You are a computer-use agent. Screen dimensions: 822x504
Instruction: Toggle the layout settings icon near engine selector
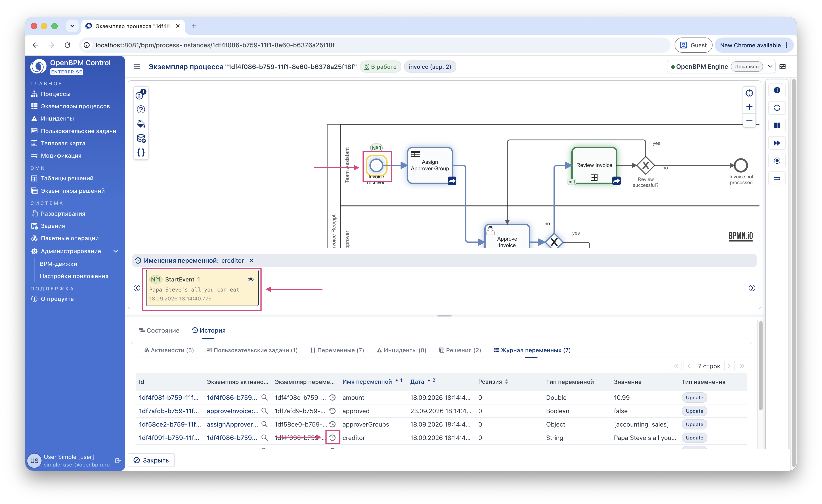[x=783, y=67]
